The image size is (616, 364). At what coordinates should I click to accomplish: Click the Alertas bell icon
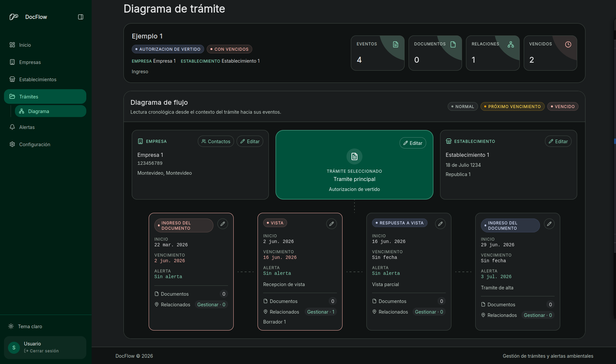pos(12,127)
